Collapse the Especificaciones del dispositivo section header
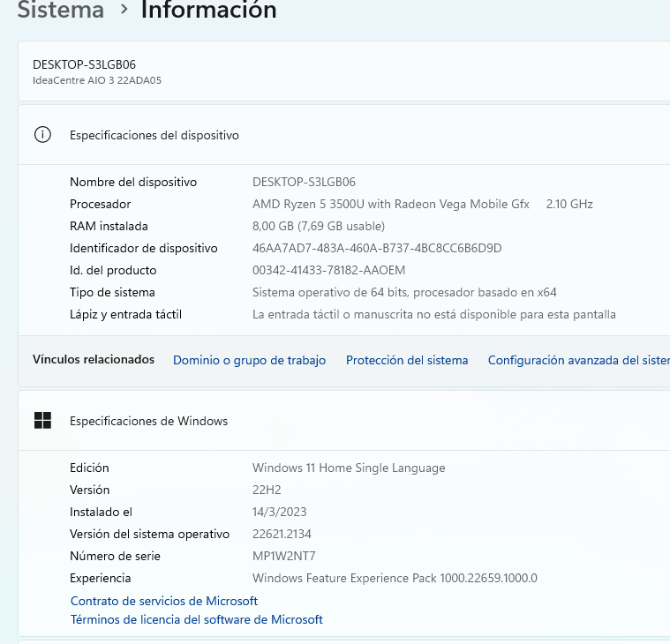 (x=344, y=135)
